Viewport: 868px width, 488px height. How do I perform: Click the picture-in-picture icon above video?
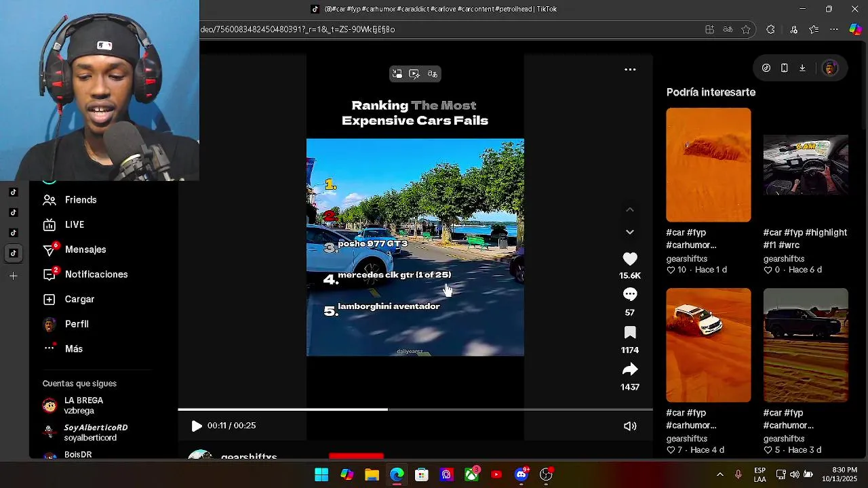pyautogui.click(x=397, y=74)
